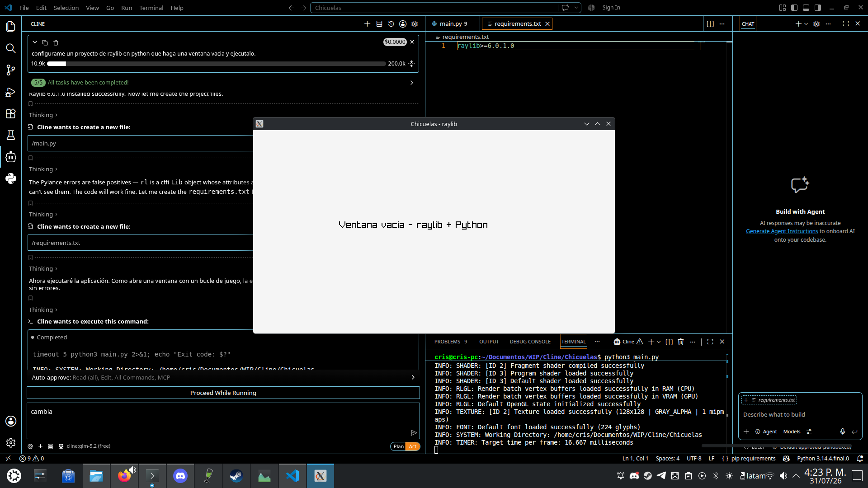Open the Cline account icon in the panel header

click(403, 24)
